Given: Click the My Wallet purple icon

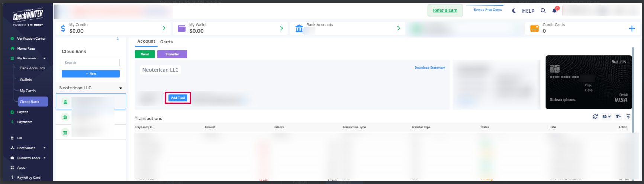Looking at the screenshot, I should point(182,28).
